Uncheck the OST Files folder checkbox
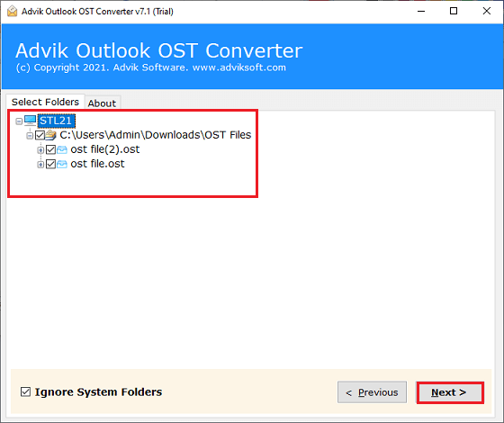The height and width of the screenshot is (423, 504). pos(40,135)
